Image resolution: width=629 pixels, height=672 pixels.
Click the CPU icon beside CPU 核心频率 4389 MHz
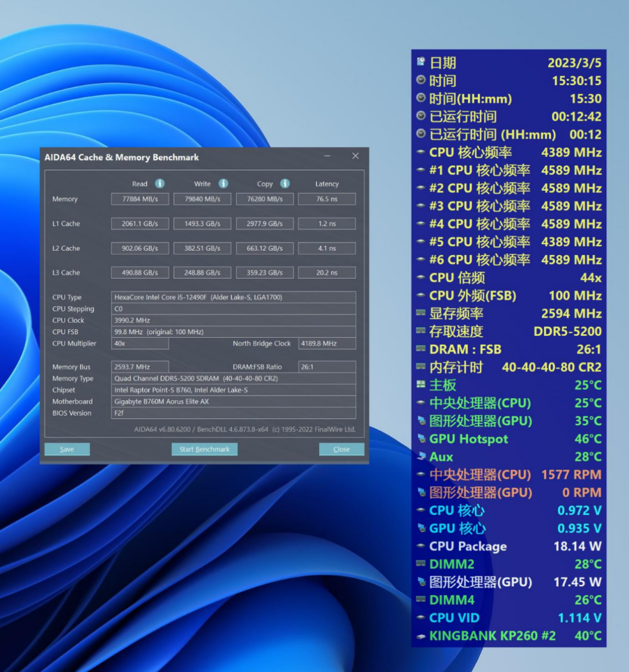coord(421,152)
